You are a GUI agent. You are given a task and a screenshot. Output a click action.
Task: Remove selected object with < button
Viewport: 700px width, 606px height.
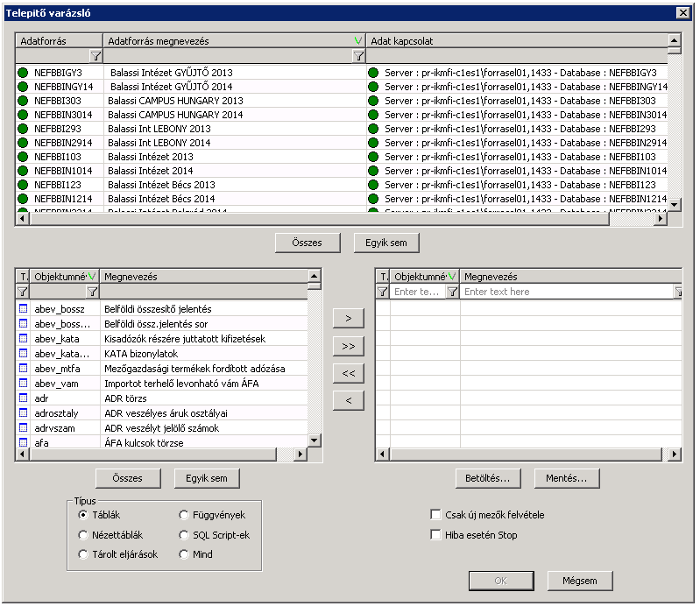348,401
